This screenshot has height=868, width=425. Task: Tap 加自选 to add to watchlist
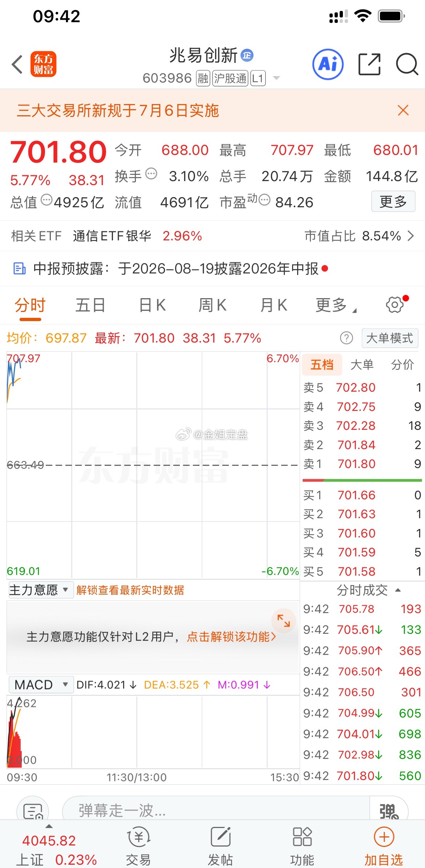[x=384, y=846]
